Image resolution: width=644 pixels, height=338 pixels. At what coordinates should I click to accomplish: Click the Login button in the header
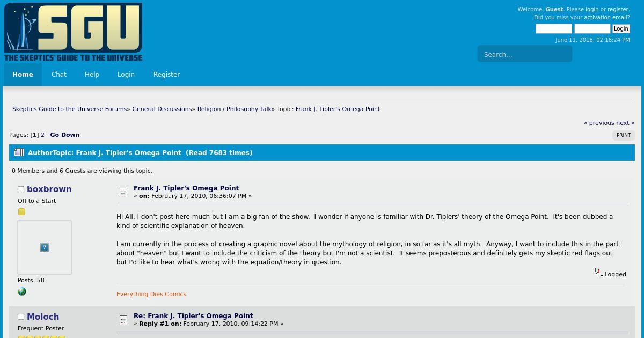(x=621, y=29)
